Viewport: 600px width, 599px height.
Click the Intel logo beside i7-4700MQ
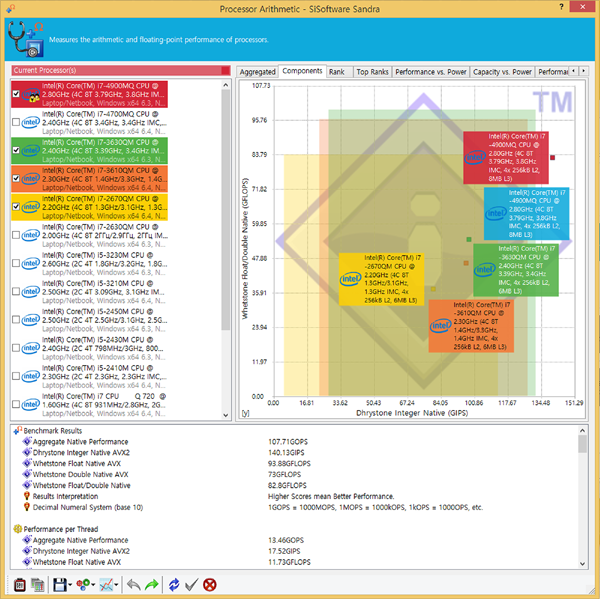click(31, 122)
